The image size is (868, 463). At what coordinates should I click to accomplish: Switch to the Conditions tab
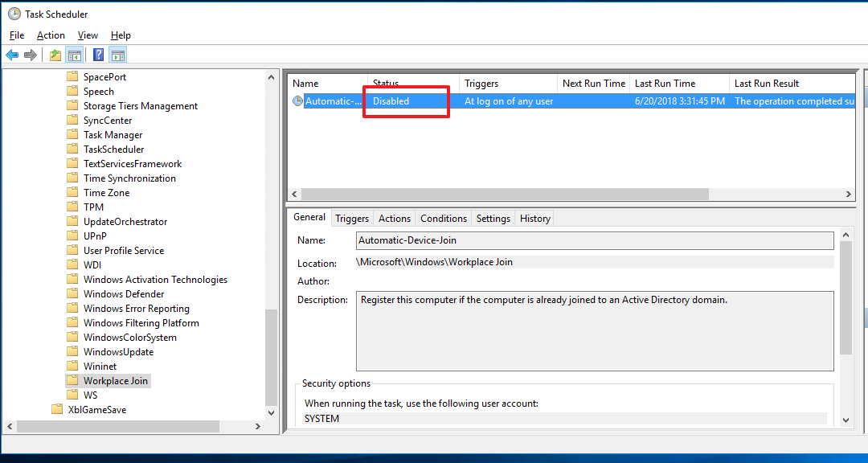coord(444,218)
